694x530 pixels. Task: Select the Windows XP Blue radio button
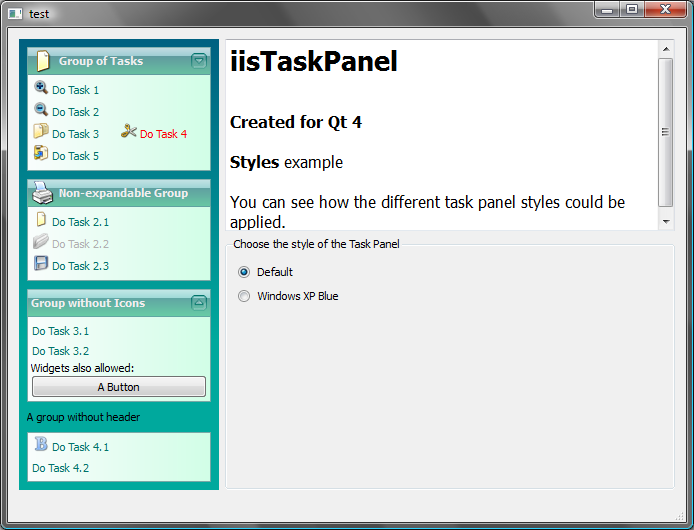[x=244, y=296]
